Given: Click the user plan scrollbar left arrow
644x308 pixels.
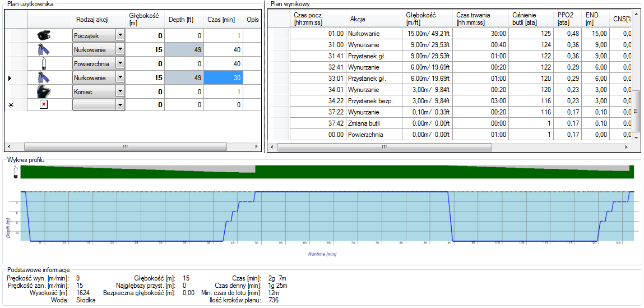Looking at the screenshot, I should pos(8,147).
